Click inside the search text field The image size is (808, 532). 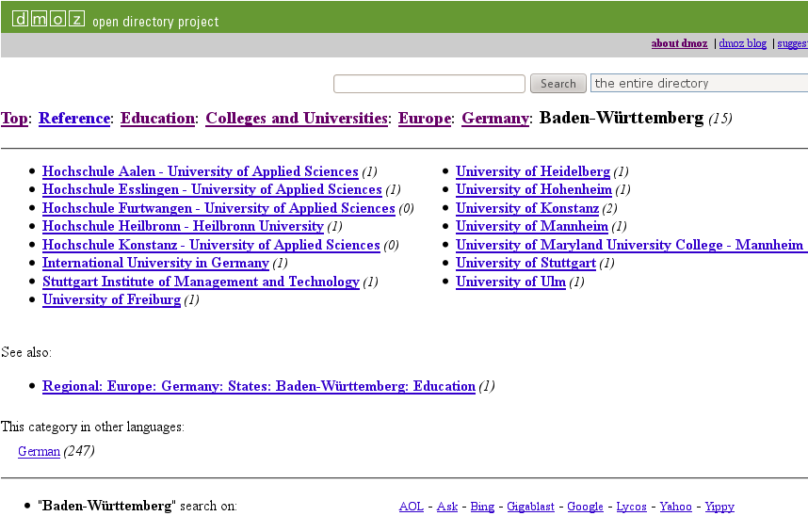pos(428,84)
